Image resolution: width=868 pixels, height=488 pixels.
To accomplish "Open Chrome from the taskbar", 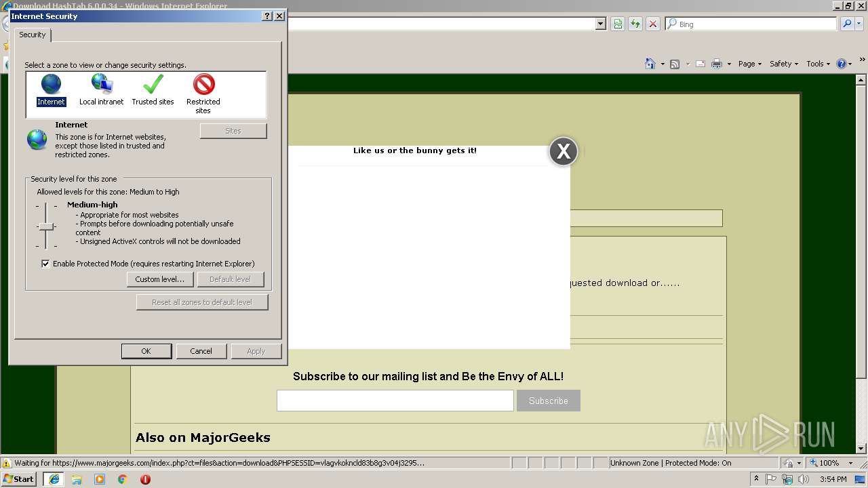I will [x=122, y=479].
